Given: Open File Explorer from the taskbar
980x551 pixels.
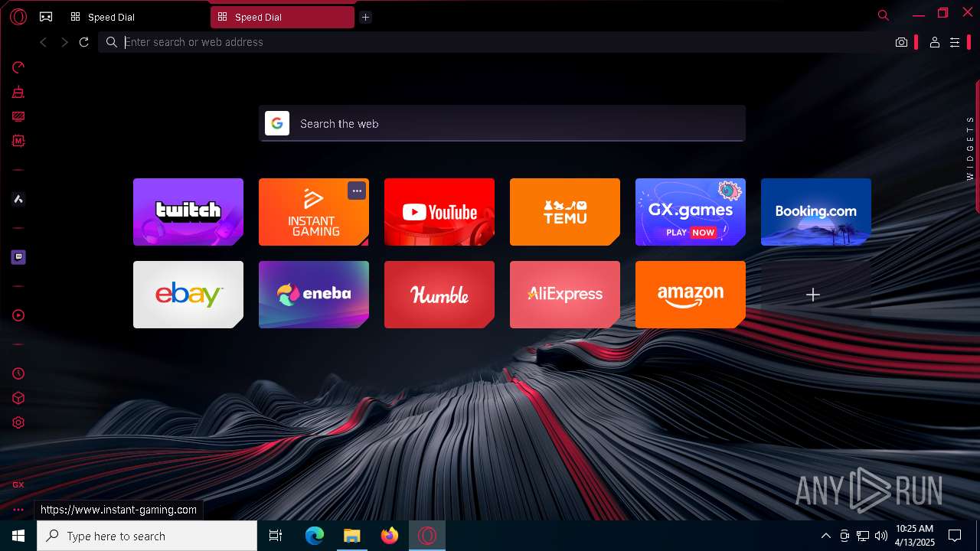Looking at the screenshot, I should 352,536.
